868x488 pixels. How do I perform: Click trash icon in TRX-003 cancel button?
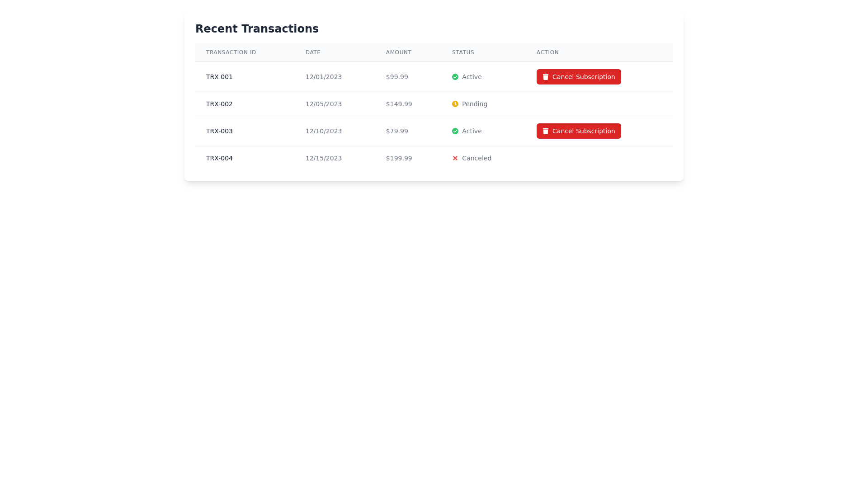546,131
